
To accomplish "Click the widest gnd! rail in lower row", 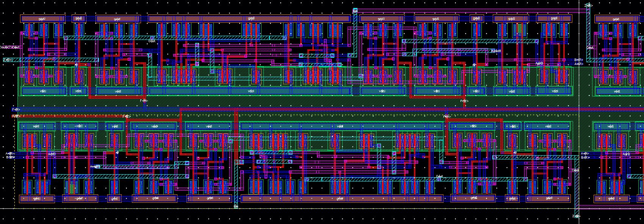I will pyautogui.click(x=342, y=199).
